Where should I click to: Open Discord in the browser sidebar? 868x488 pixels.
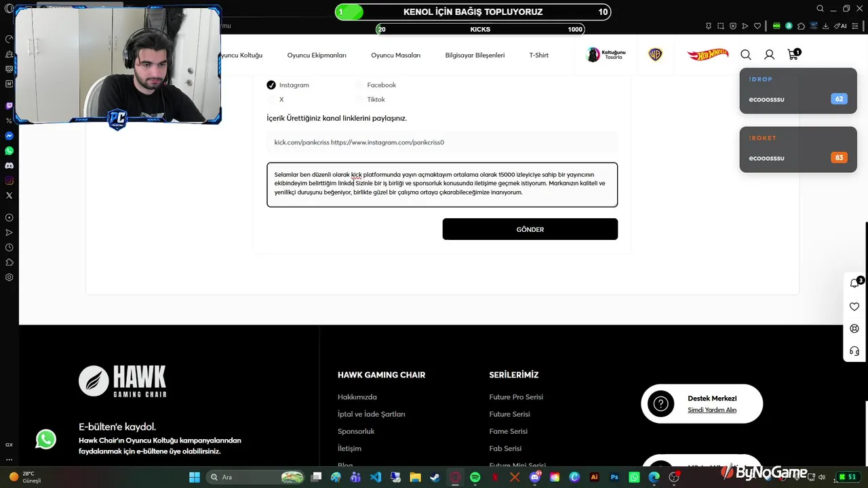coord(9,165)
